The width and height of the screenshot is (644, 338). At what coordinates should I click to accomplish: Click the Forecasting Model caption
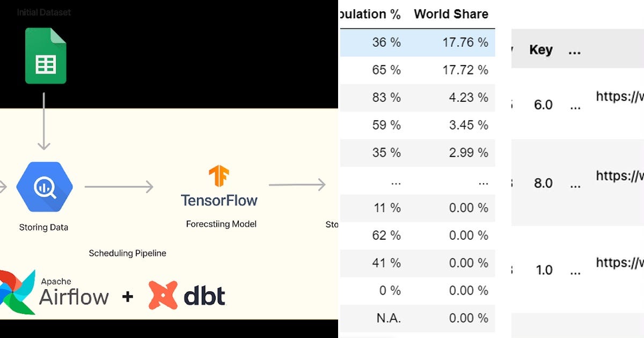pos(221,224)
